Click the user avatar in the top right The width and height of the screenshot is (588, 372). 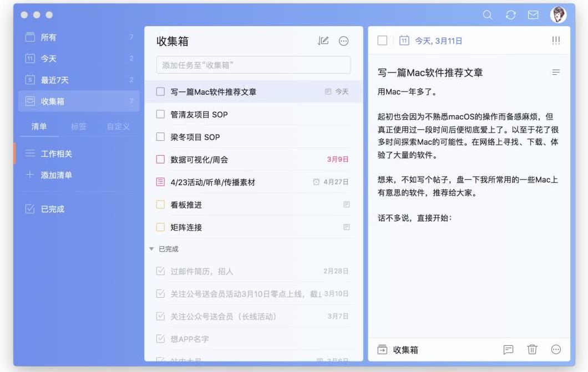[557, 16]
